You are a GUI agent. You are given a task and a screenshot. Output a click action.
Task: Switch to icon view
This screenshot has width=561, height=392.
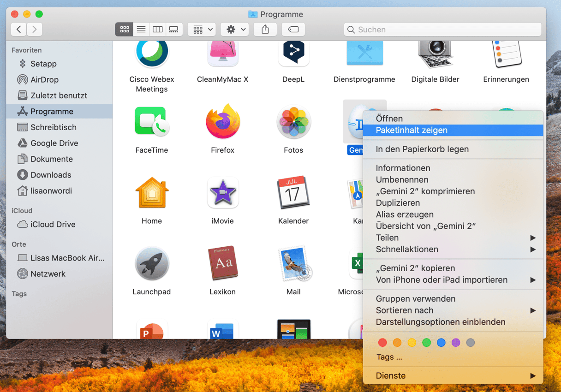tap(125, 30)
